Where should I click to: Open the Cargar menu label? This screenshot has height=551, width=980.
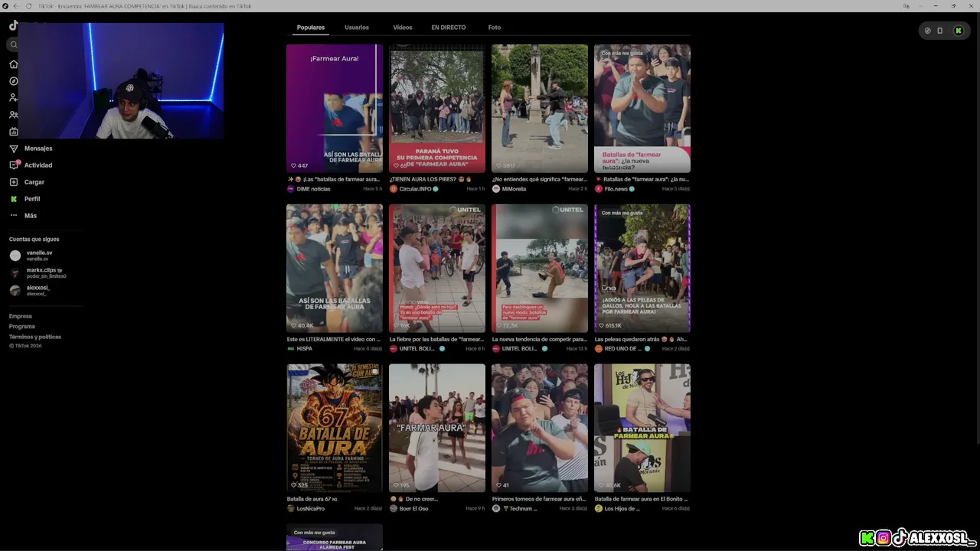(x=34, y=182)
